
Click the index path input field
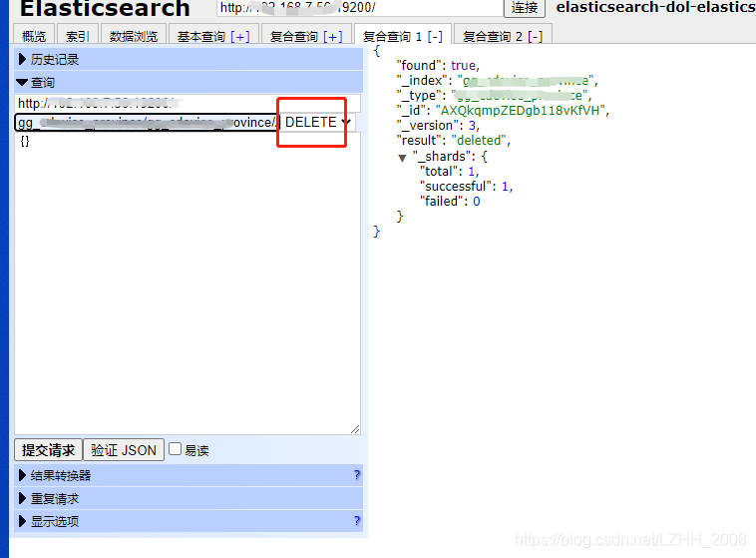147,122
